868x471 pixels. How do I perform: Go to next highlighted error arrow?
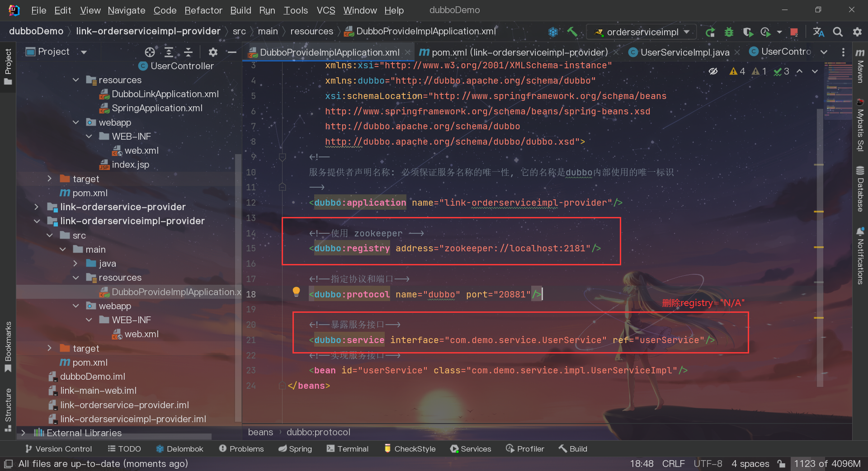(x=815, y=71)
